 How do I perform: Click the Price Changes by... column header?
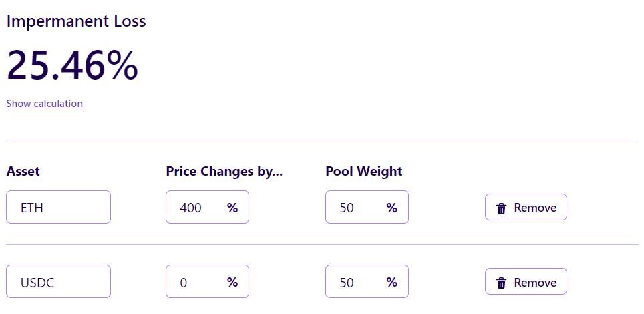coord(224,171)
